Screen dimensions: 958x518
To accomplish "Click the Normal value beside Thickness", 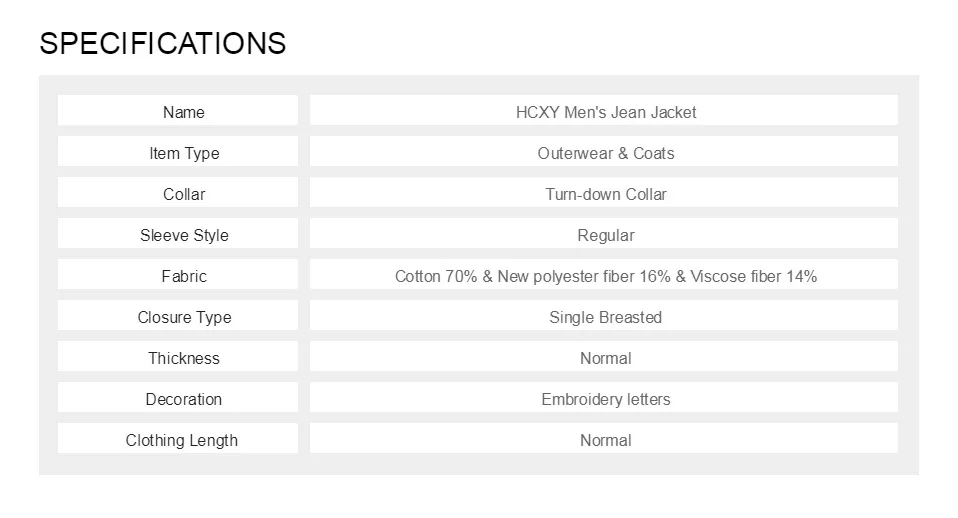I will (x=604, y=356).
